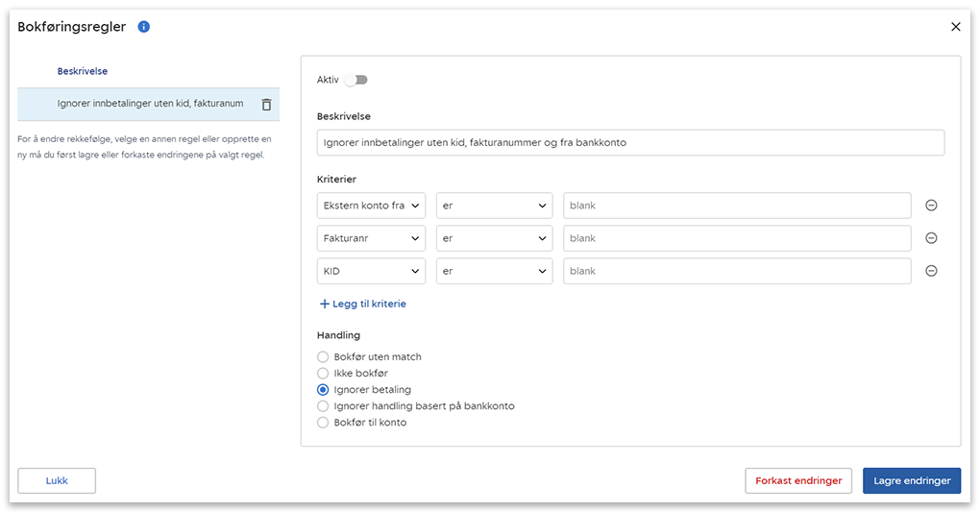This screenshot has height=512, width=980.
Task: Remove the KID criterion row
Action: (930, 271)
